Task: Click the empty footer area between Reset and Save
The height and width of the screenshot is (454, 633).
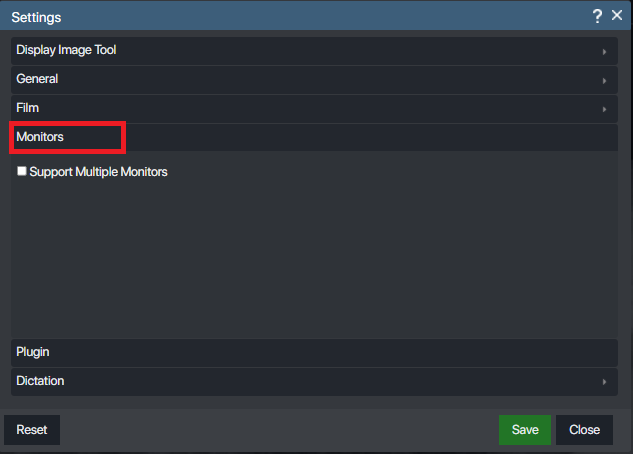Action: click(x=280, y=430)
